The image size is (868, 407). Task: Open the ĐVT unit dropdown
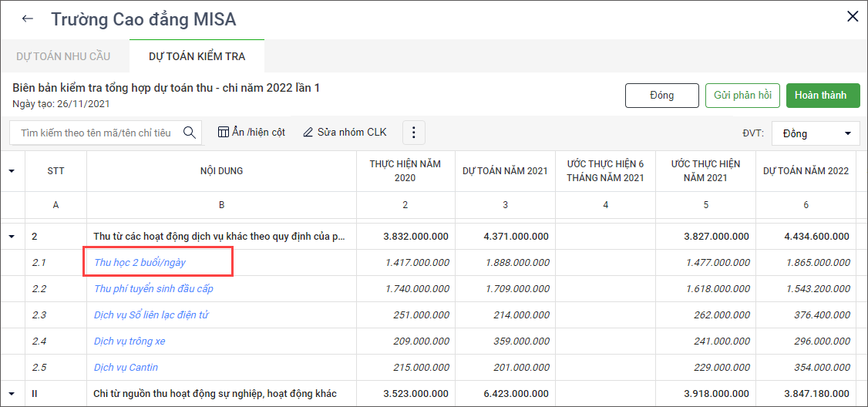pos(816,133)
